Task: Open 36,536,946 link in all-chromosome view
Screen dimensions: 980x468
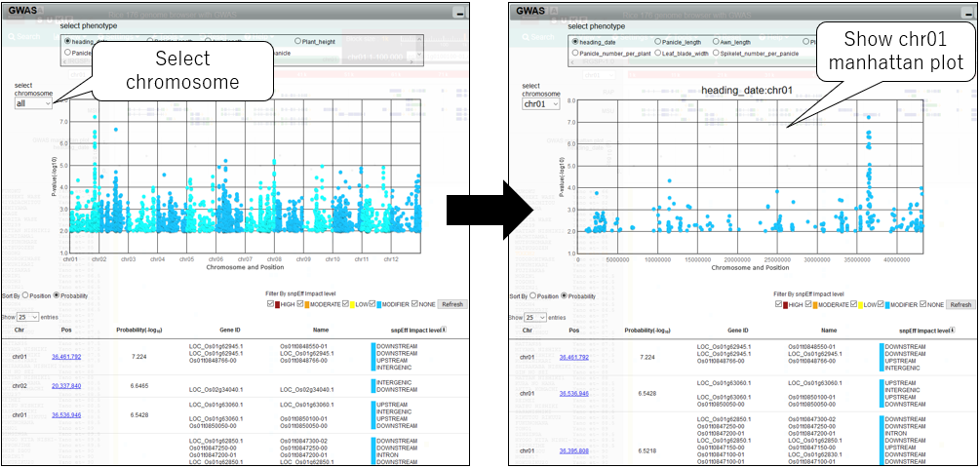Action: coord(66,415)
